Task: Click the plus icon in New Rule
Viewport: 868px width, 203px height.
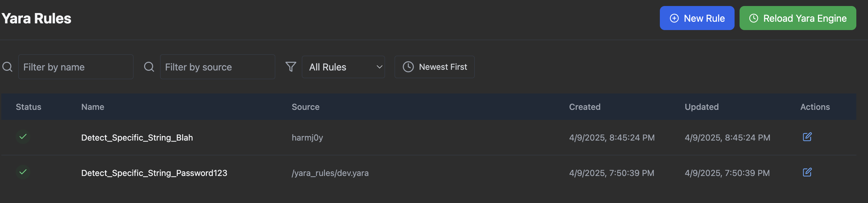Action: [674, 18]
